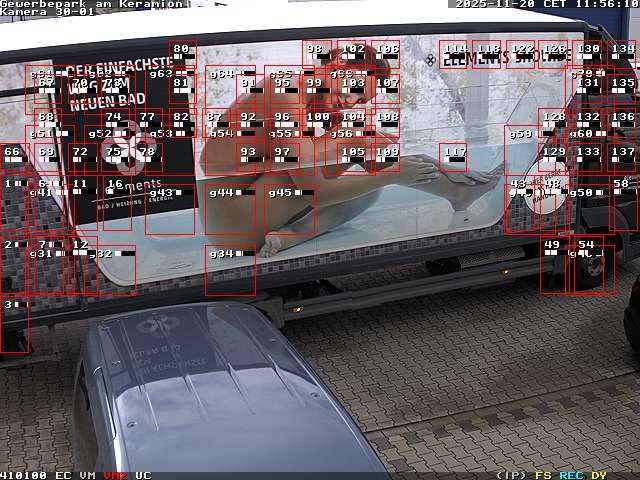640x480 pixels.
Task: Select detection box number 66
Action: (x=12, y=157)
